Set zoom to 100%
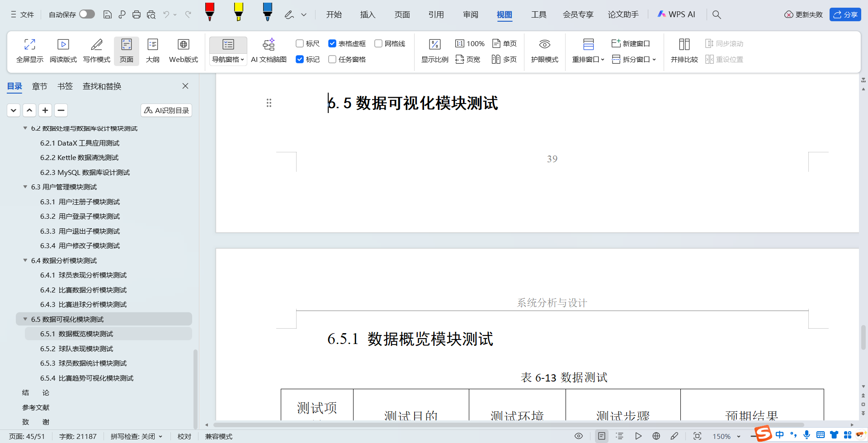The image size is (868, 443). tap(470, 43)
